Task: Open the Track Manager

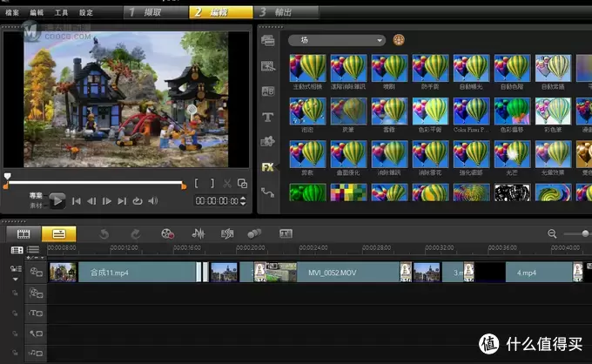Action: point(33,250)
